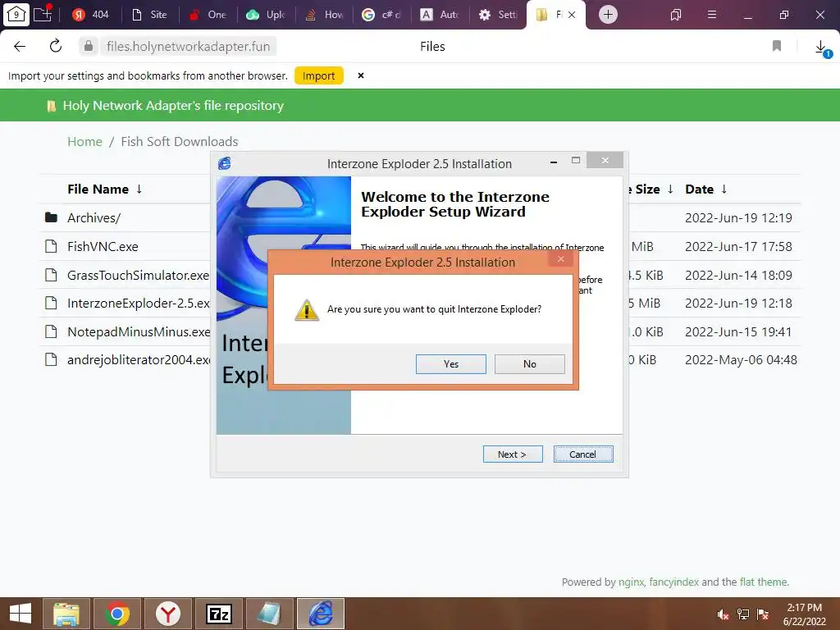Click the andrejobliterator2004 file link
Image resolution: width=840 pixels, height=630 pixels.
coord(139,359)
